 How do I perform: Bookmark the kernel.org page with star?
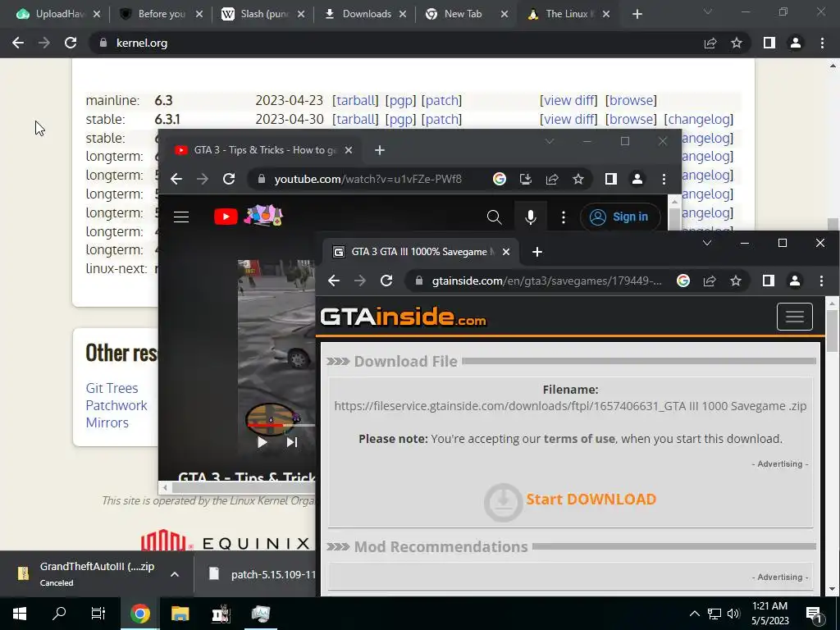[737, 43]
